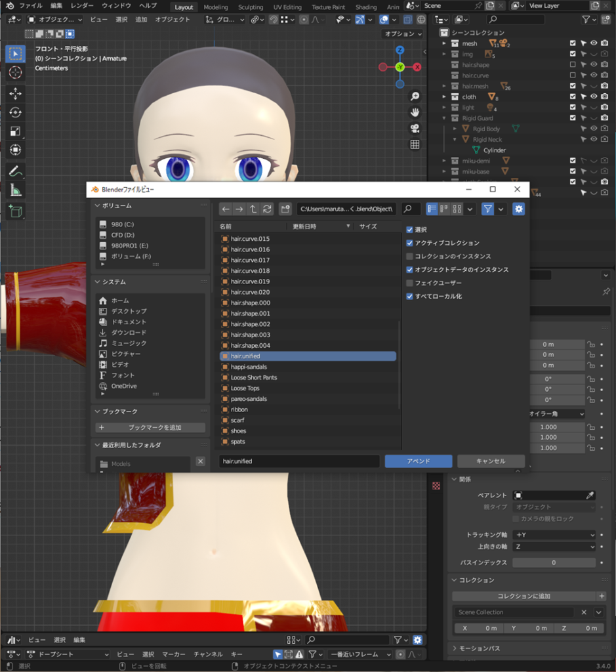Open the ウィンドウ menu
The height and width of the screenshot is (672, 616).
tap(116, 5)
